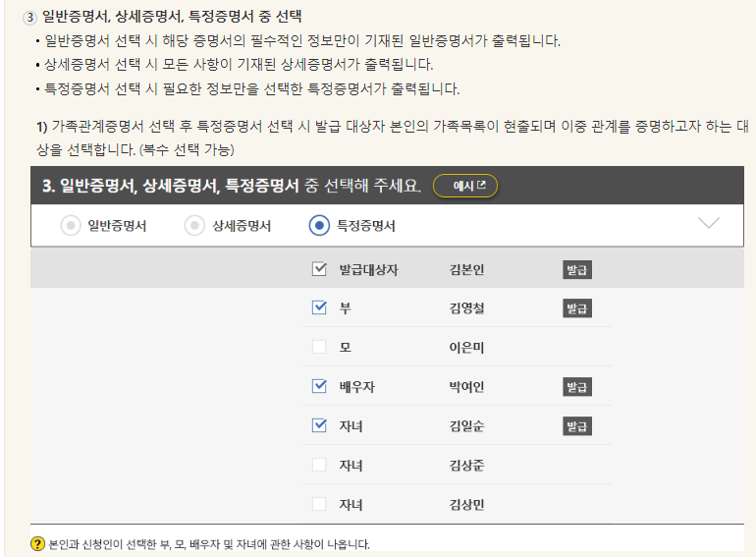Viewport: 756px width, 557px height.
Task: Click the name 이은미
Action: point(466,347)
